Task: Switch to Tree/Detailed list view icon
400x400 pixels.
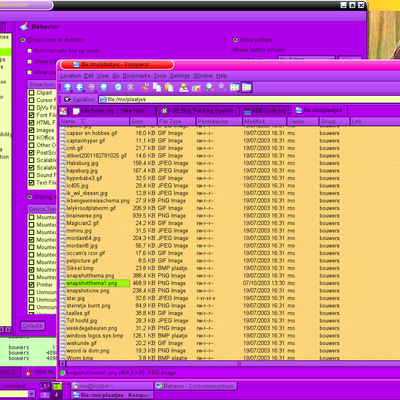Action: [247, 87]
